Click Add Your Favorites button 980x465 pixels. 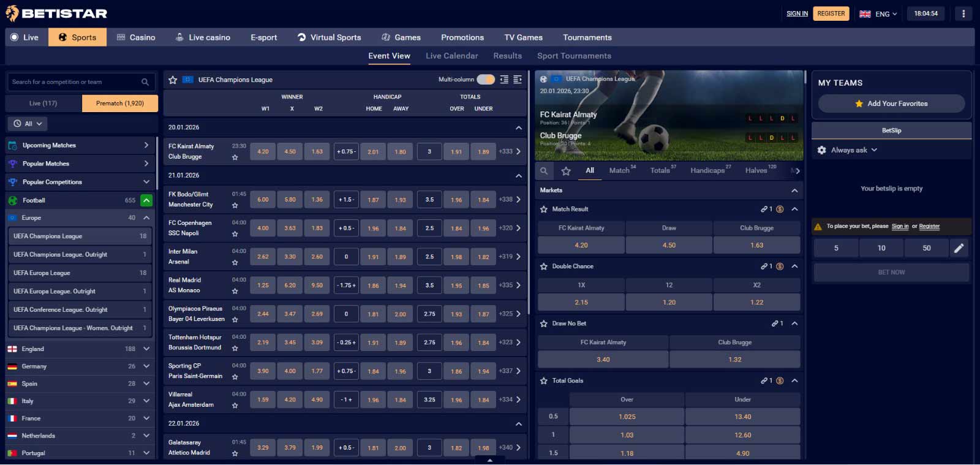click(x=891, y=104)
